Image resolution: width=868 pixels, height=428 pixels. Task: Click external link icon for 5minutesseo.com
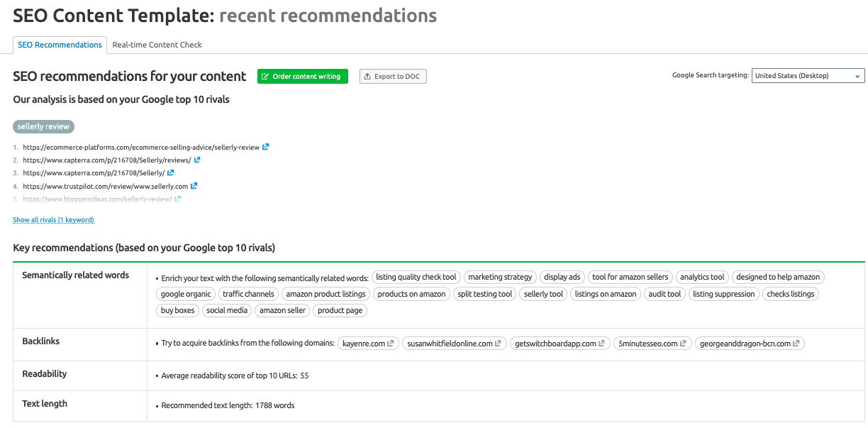tap(684, 344)
